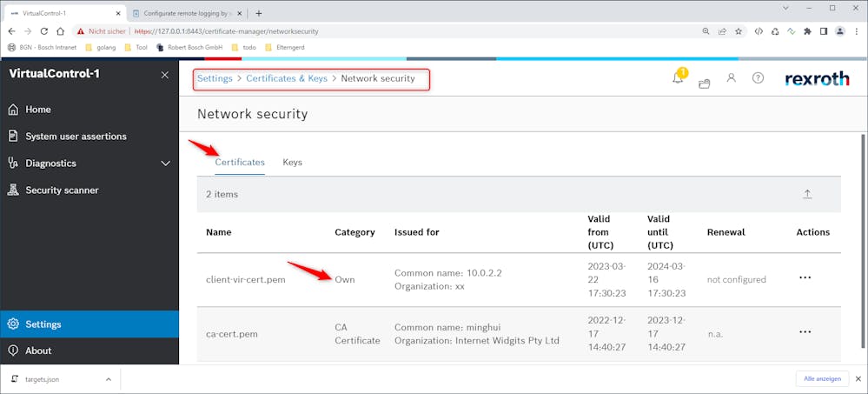
Task: Open the user profile icon
Action: coord(732,78)
